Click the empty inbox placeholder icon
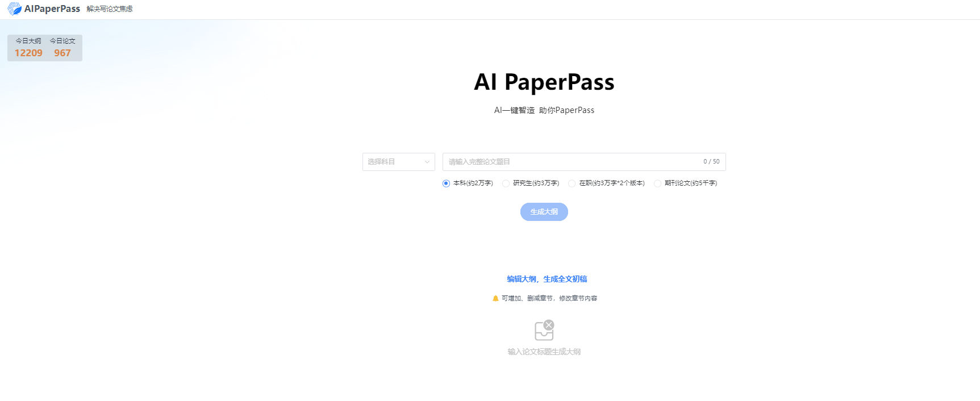Viewport: 980px width, 401px height. click(x=544, y=330)
